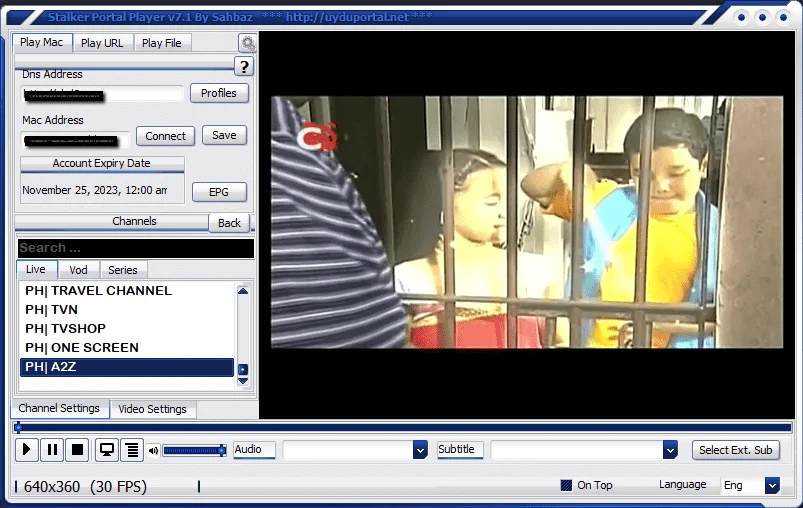Click the Connect button

click(165, 136)
